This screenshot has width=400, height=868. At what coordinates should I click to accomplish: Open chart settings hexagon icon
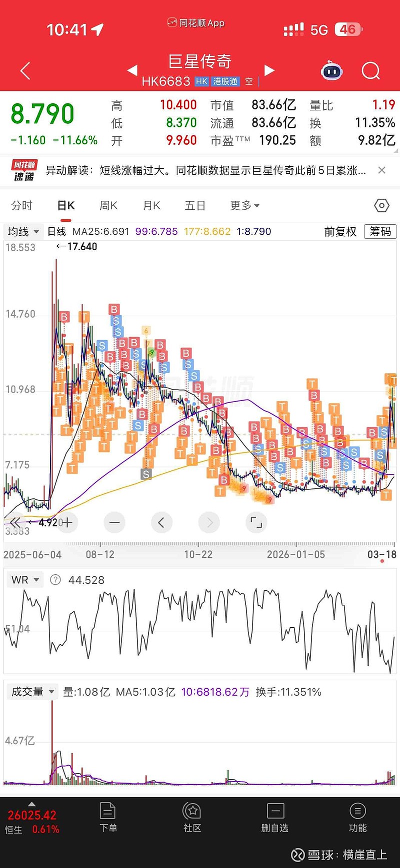point(381,205)
